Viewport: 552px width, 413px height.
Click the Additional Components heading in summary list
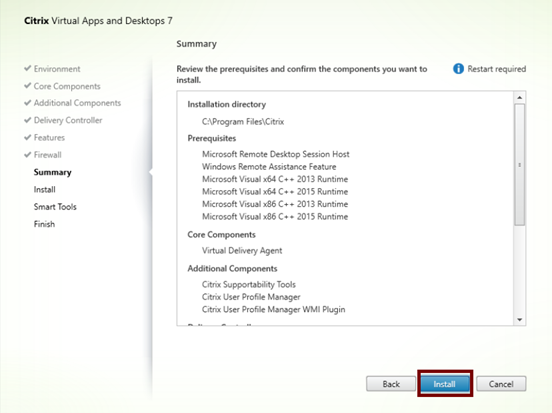coord(232,269)
